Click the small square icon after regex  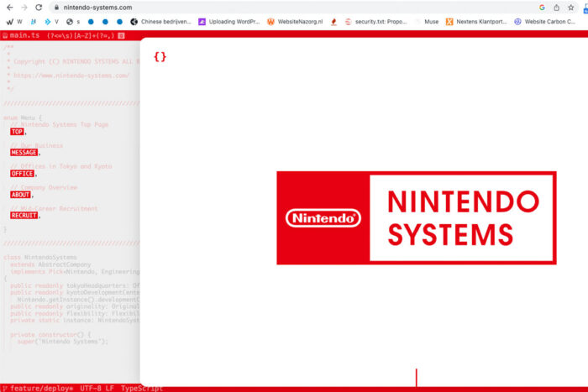coord(121,35)
